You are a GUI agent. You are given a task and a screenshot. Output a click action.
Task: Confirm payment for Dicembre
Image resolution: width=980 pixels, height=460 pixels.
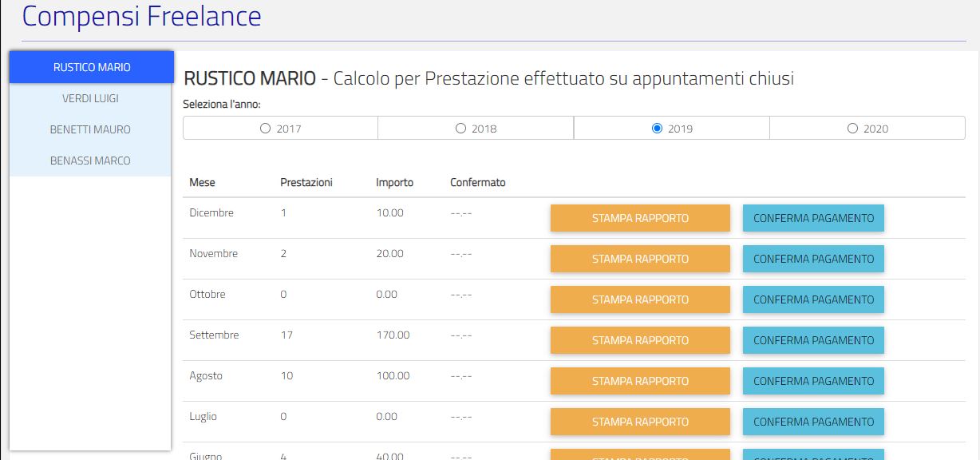(813, 217)
